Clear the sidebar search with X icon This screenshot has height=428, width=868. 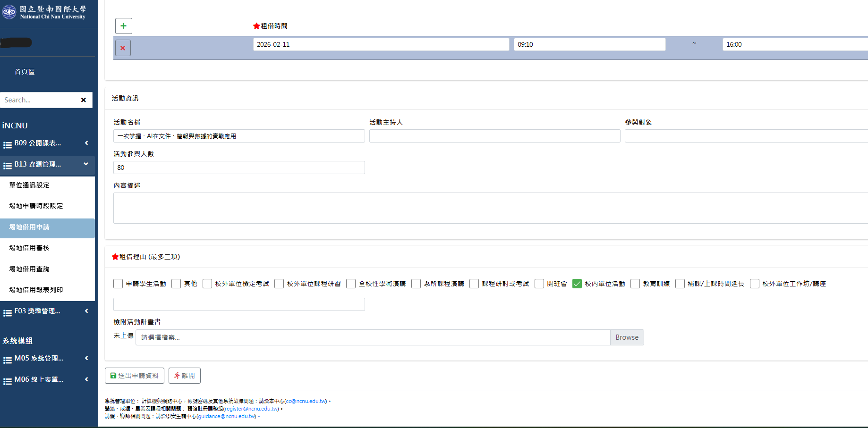(84, 100)
